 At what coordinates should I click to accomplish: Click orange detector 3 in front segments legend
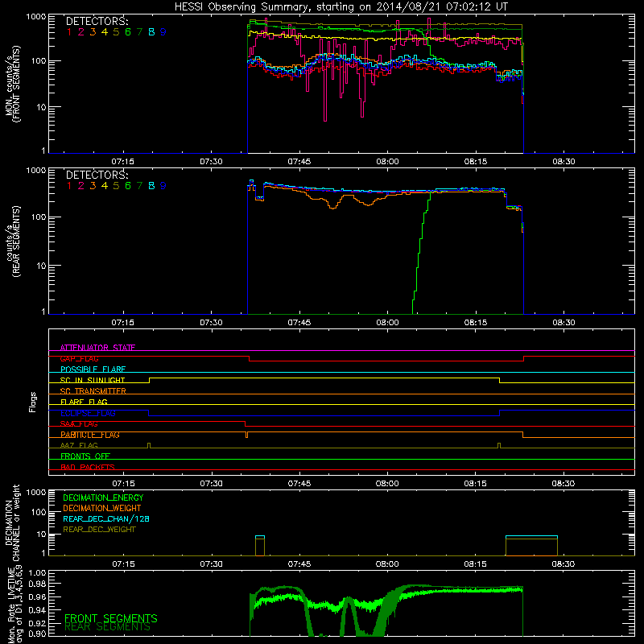[93, 32]
